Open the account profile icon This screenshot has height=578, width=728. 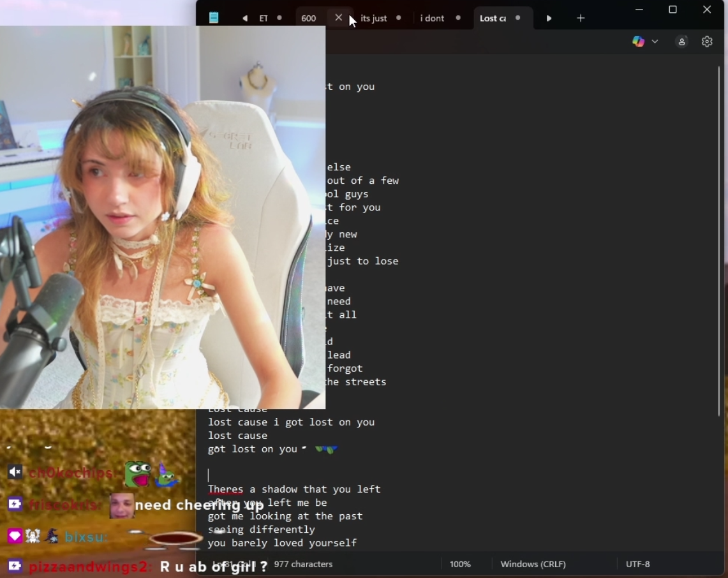(681, 41)
